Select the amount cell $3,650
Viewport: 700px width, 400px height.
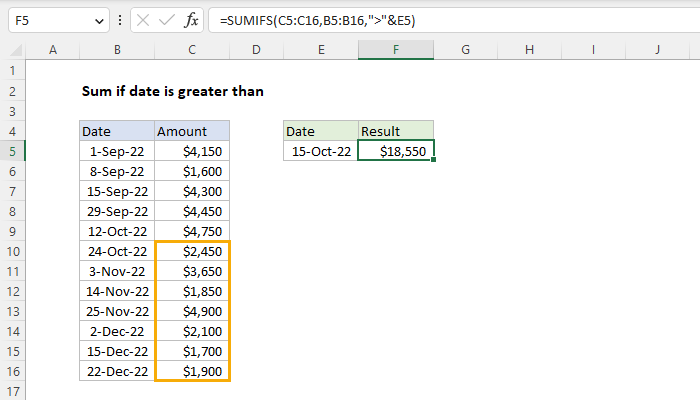(x=192, y=271)
